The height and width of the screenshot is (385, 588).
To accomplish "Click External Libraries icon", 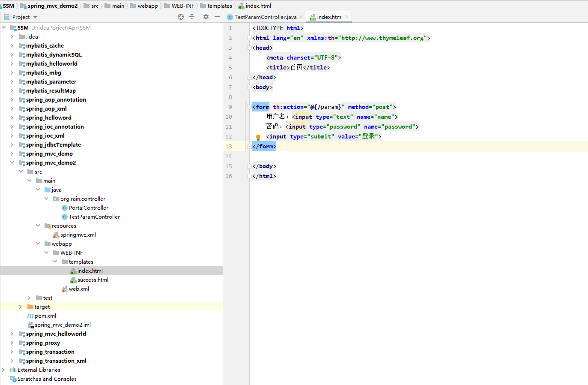I will coord(13,370).
